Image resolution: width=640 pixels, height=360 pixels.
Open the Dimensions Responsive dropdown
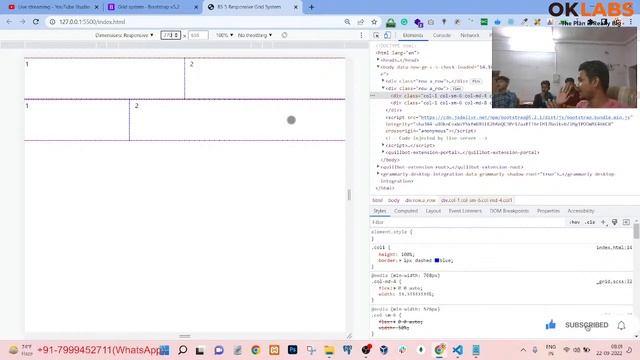point(124,35)
